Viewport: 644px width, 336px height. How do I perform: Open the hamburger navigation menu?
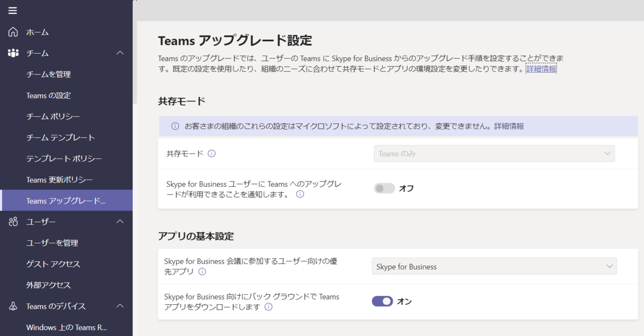tap(13, 11)
